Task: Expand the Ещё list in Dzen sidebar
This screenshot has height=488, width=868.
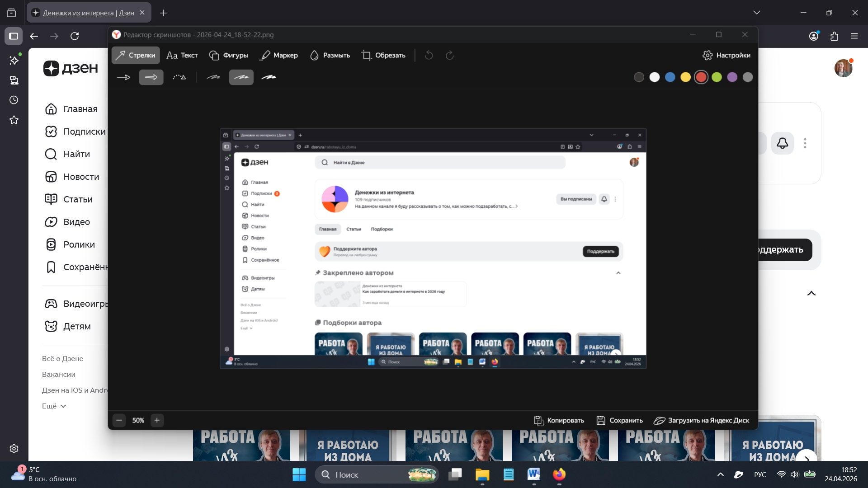Action: click(54, 406)
